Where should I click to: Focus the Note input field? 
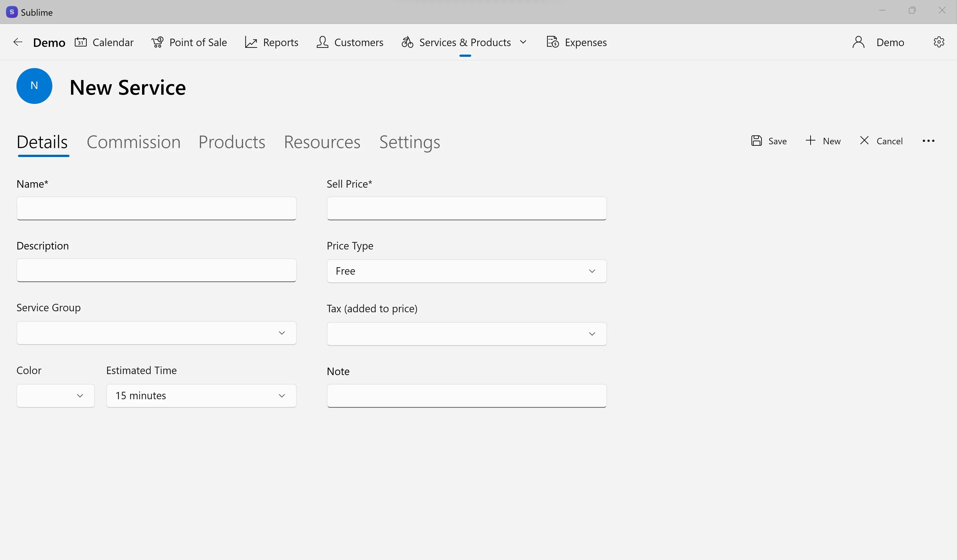click(466, 396)
